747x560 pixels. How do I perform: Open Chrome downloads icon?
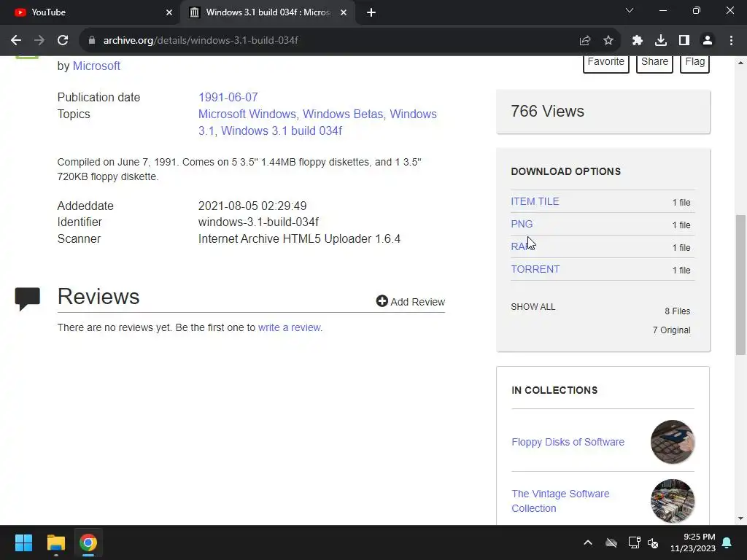coord(661,41)
